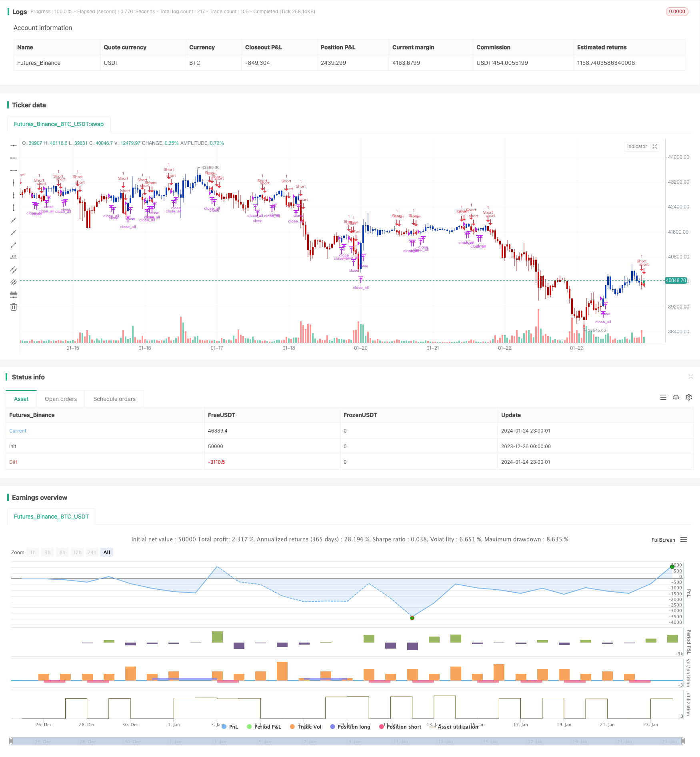Click the Current link in asset table
This screenshot has width=700, height=757.
[18, 431]
